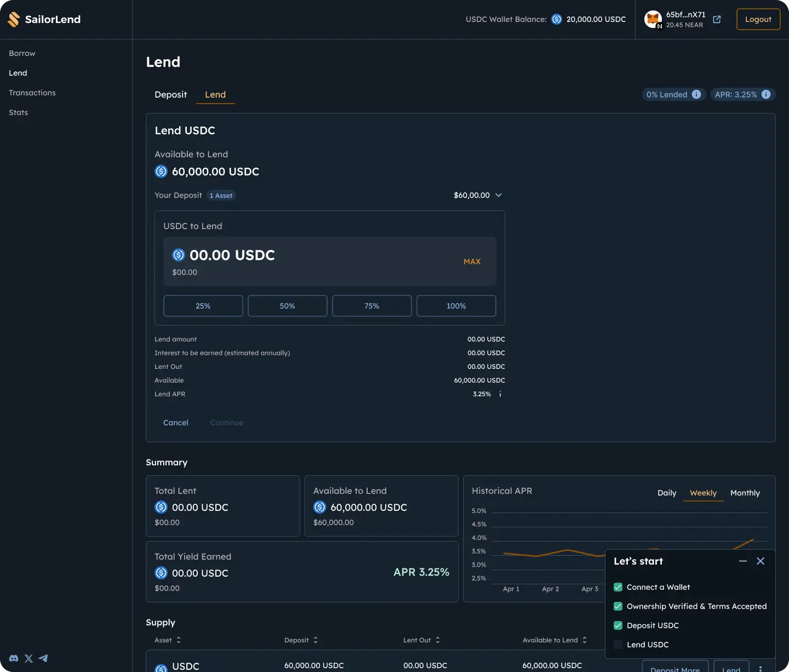Toggle the Lend USDC checklist checkbox

tap(618, 645)
